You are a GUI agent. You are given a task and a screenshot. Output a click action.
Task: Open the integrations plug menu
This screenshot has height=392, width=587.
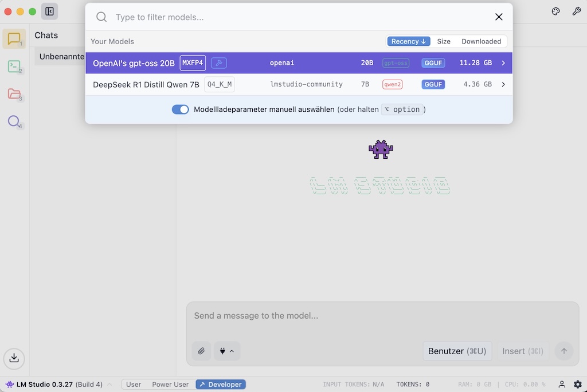pyautogui.click(x=227, y=351)
